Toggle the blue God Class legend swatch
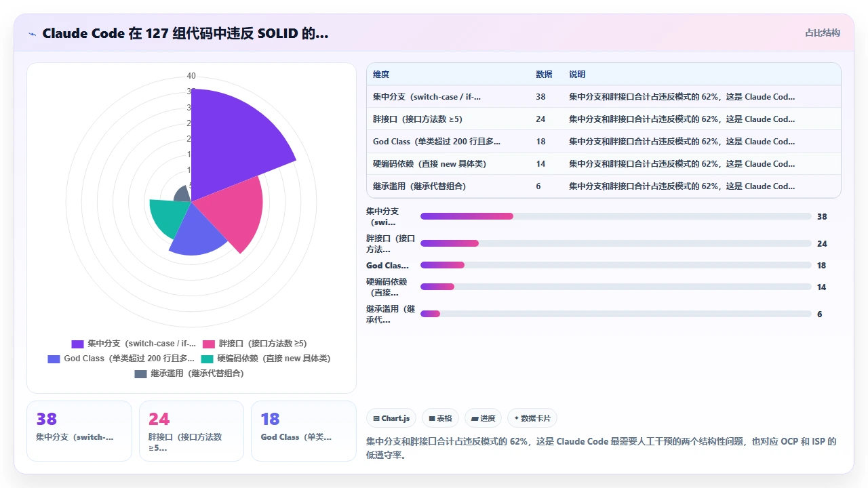Screen dimensions: 868x488 [54, 359]
